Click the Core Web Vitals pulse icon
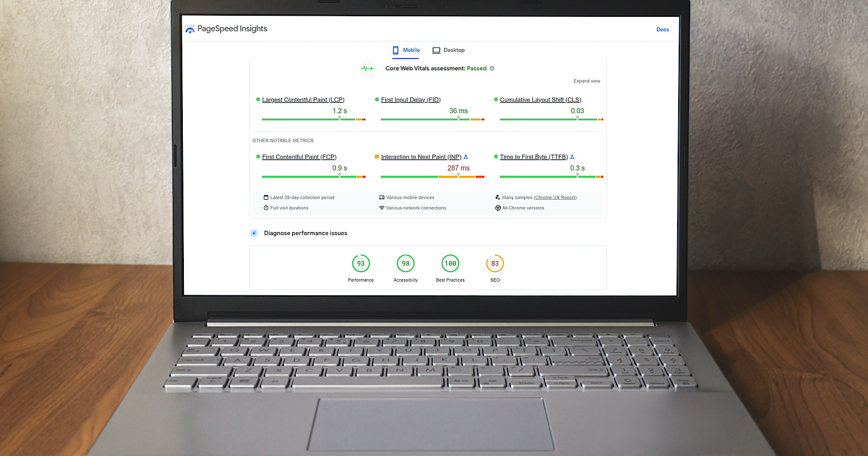The height and width of the screenshot is (456, 868). 368,68
